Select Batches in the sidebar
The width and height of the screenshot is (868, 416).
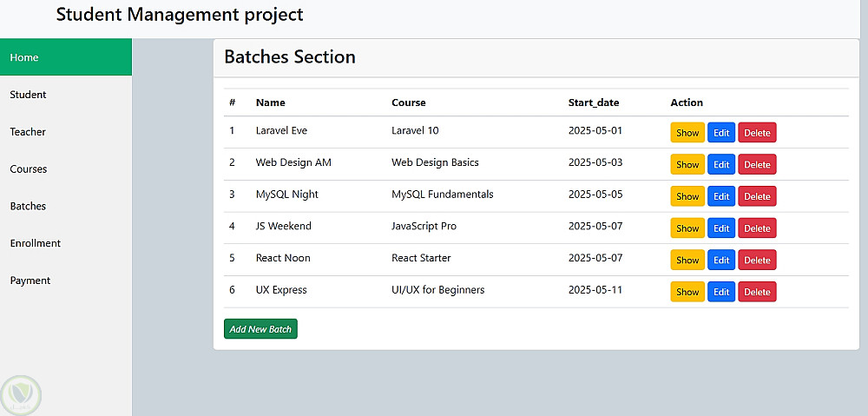tap(28, 207)
